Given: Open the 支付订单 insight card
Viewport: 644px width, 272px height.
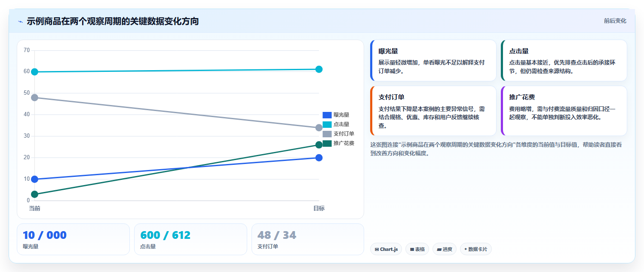Looking at the screenshot, I should pyautogui.click(x=433, y=111).
